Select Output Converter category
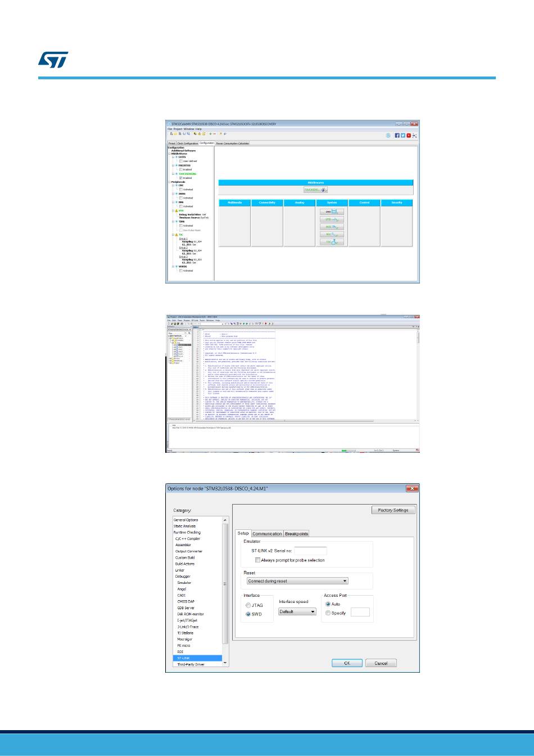Image resolution: width=534 pixels, height=756 pixels. click(189, 551)
